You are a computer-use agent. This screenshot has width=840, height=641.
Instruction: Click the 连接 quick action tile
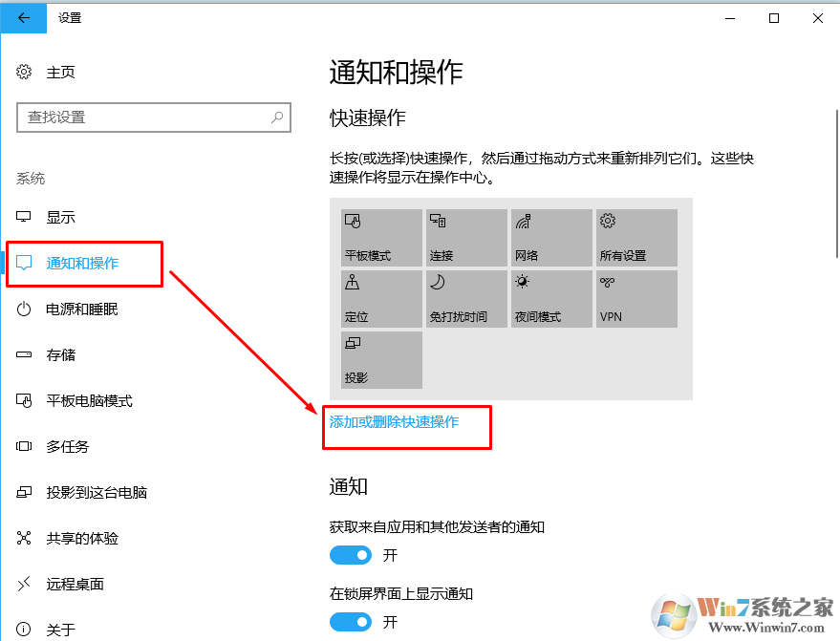pyautogui.click(x=465, y=237)
